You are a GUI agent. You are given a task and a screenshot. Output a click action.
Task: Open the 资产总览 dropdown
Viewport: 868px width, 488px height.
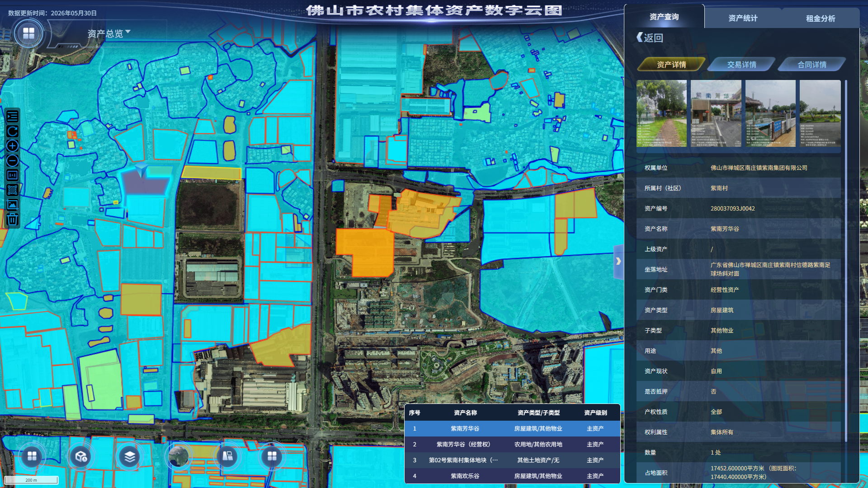109,33
